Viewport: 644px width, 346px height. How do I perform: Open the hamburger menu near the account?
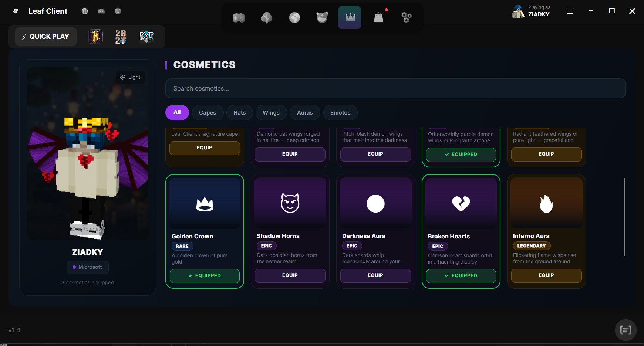570,11
